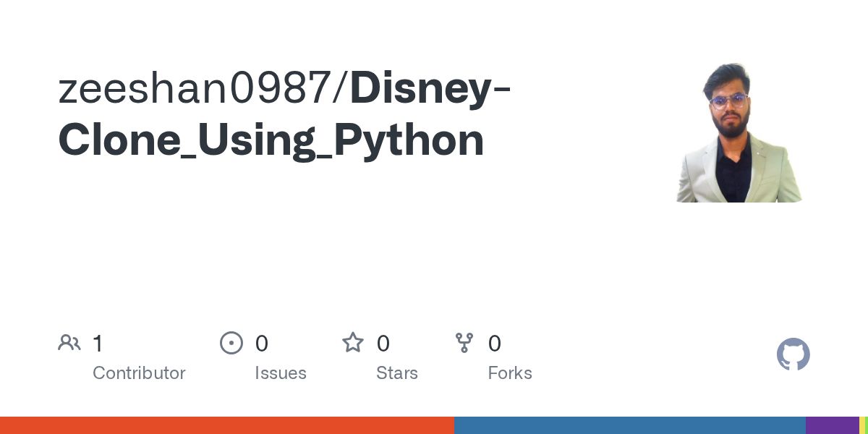This screenshot has height=434, width=868.
Task: Click the orange language bar segment
Action: 227,425
